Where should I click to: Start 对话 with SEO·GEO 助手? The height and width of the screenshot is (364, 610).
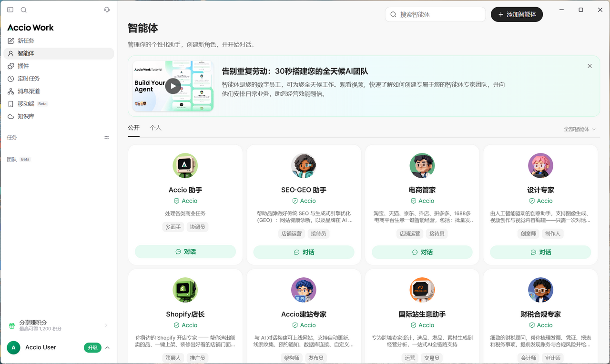[x=304, y=252]
